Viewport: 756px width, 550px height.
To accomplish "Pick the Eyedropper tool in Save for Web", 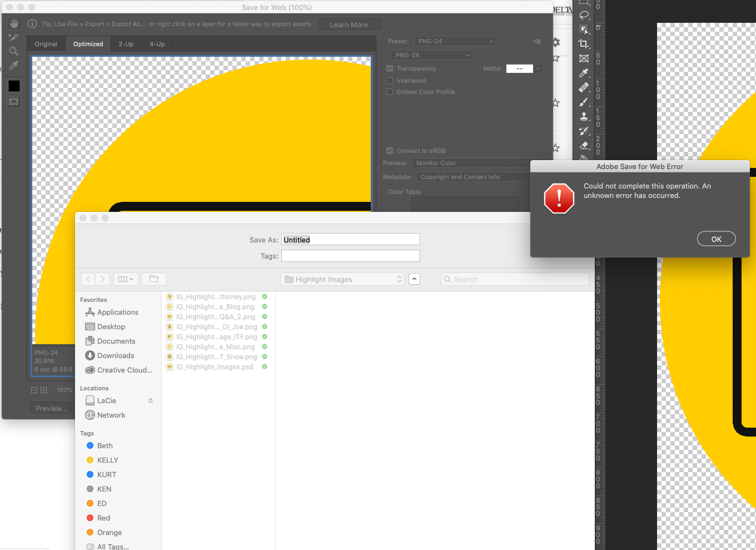I will point(14,65).
